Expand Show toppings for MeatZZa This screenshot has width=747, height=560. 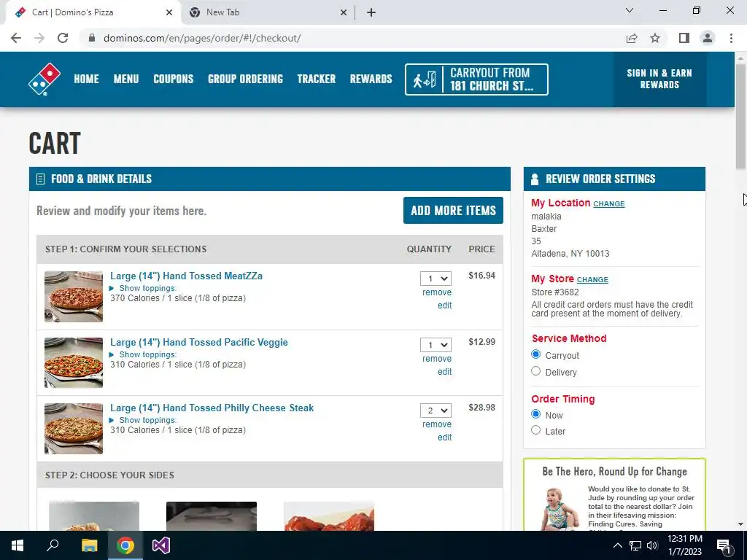pyautogui.click(x=144, y=288)
